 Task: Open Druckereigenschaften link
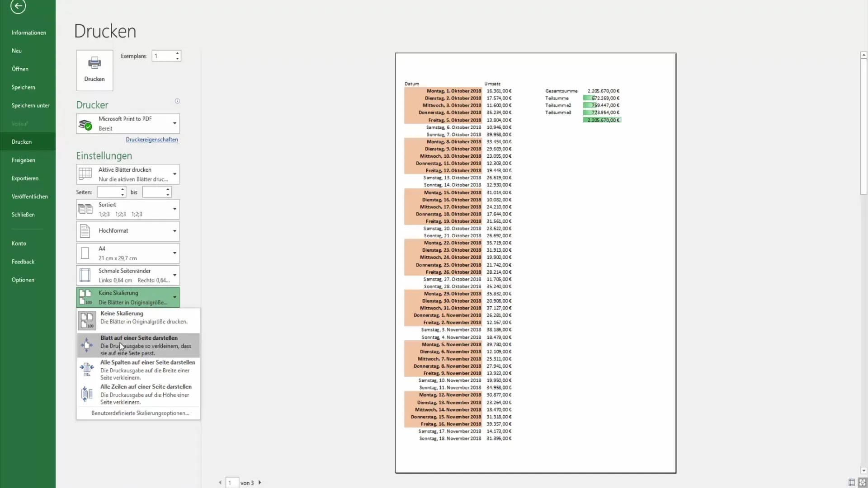(152, 140)
